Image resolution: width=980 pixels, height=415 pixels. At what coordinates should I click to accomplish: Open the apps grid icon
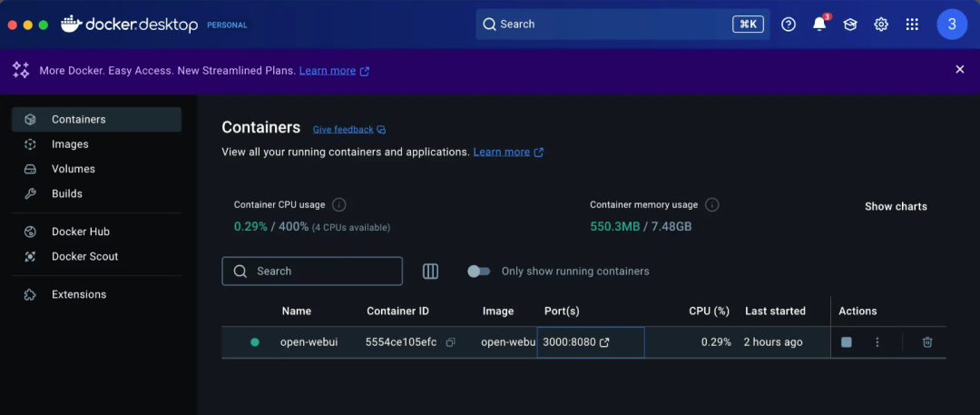(912, 25)
